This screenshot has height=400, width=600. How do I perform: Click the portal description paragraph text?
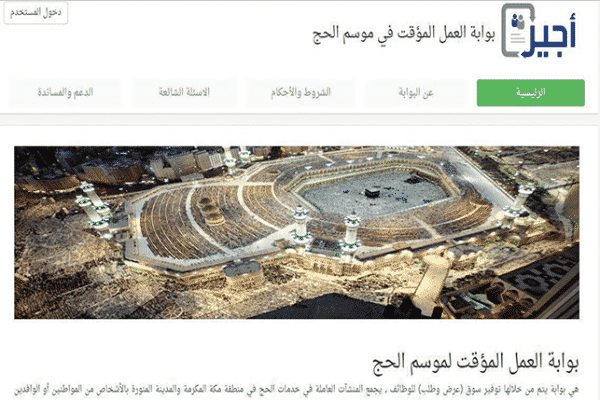pos(297,390)
